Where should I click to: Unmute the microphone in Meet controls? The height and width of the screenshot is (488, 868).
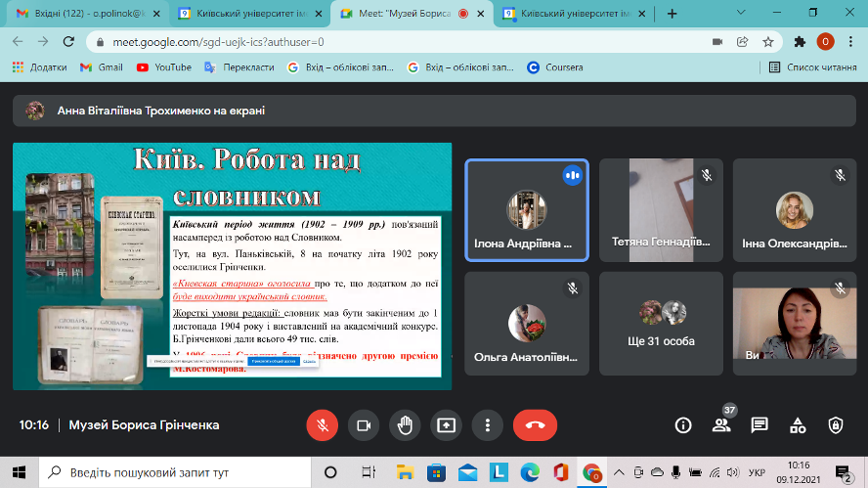click(x=322, y=425)
